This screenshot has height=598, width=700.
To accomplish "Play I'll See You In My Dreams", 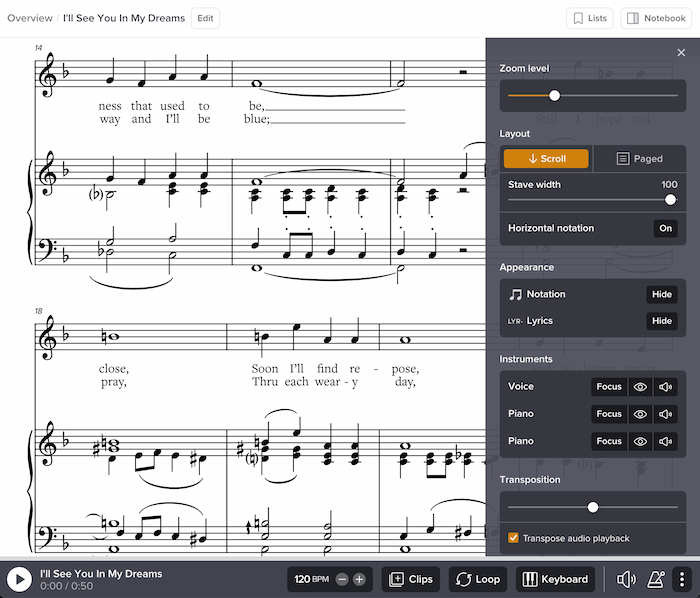I will click(x=20, y=579).
